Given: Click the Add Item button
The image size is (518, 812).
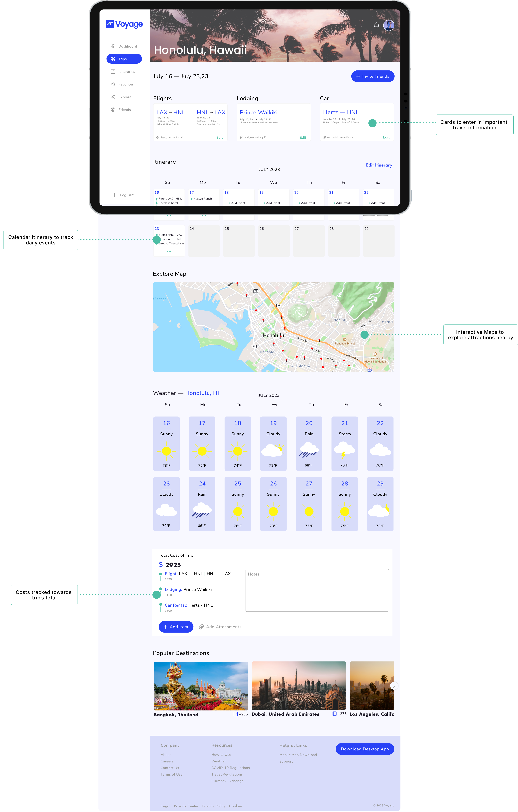Looking at the screenshot, I should coord(176,627).
